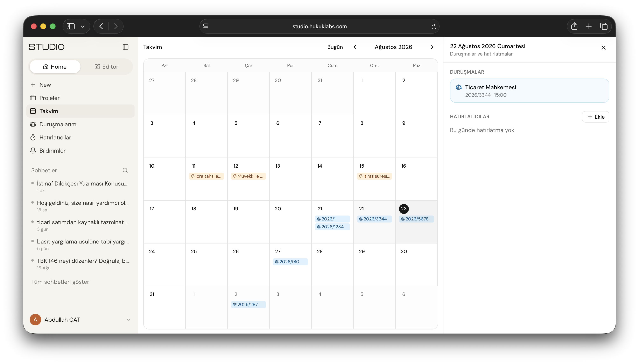Screen dimensions: 639x364
Task: Click the STUDIO logo
Action: (47, 47)
